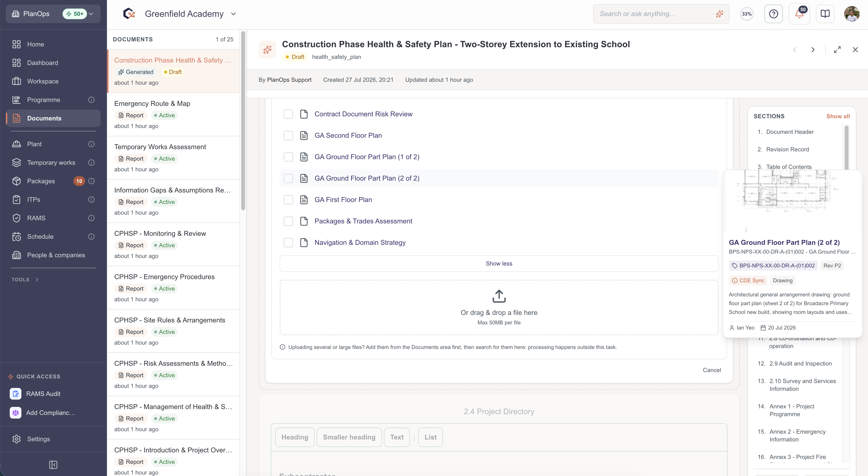The image size is (868, 476).
Task: Click the Schedule info icon
Action: [x=91, y=237]
